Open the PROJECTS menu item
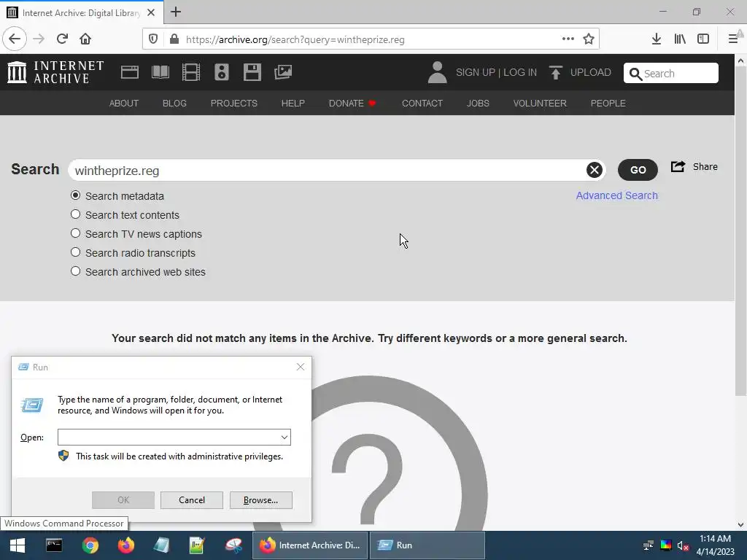The width and height of the screenshot is (747, 560). click(x=234, y=104)
